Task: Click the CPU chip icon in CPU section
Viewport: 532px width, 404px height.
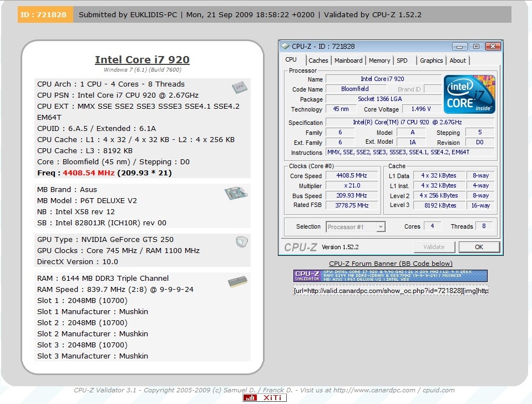Action: coord(240,87)
